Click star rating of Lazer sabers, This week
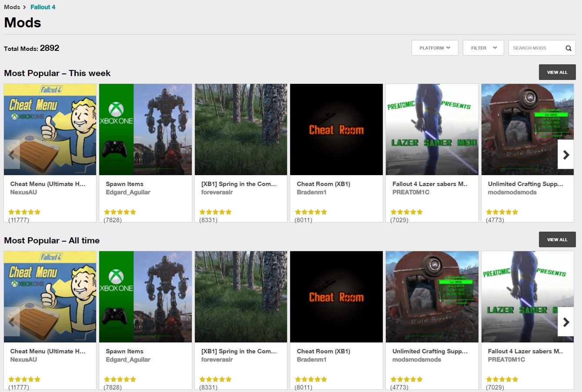Image resolution: width=582 pixels, height=392 pixels. (x=407, y=212)
